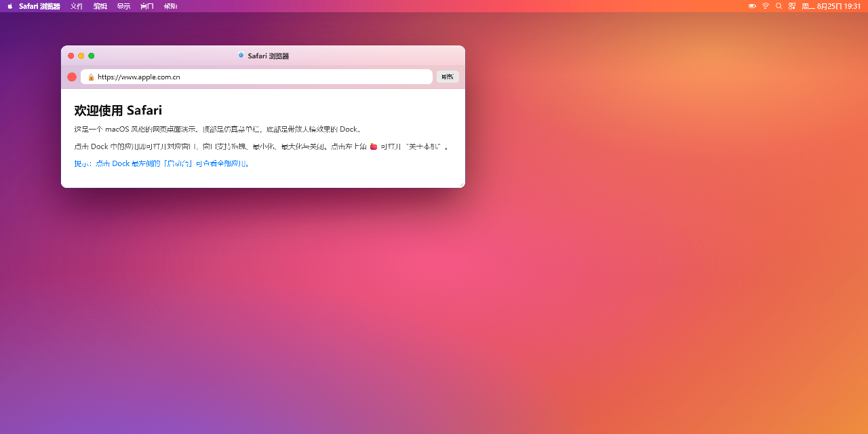
Task: Click the blue 提示 hint line
Action: (162, 163)
